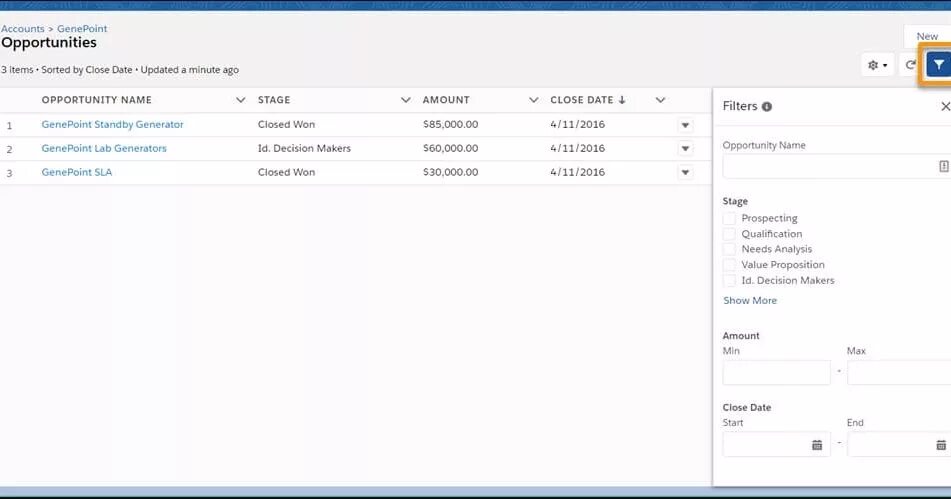951x499 pixels.
Task: Click the filter funnel icon
Action: 938,65
